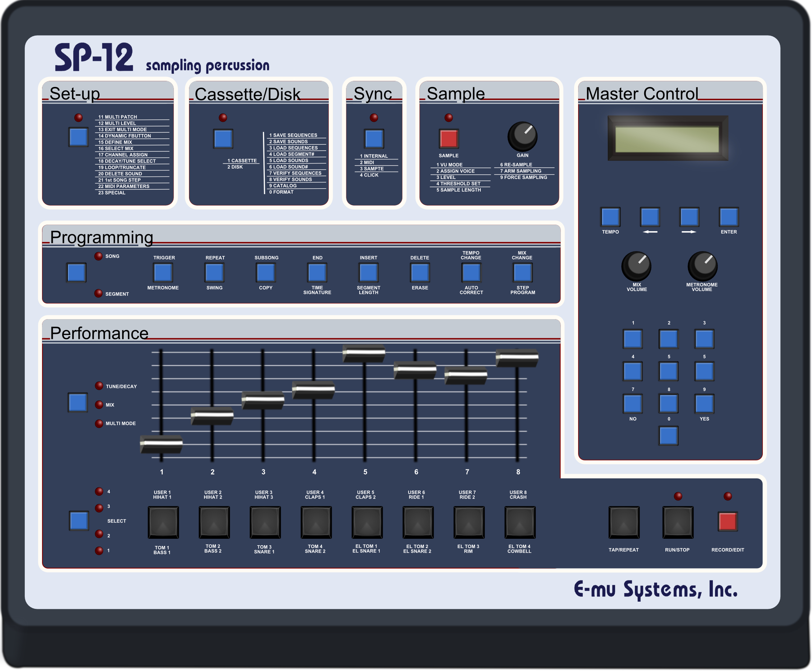Click the '20 DELETE SOUND' set-up entry
Screen dimensions: 812x671
pos(120,174)
